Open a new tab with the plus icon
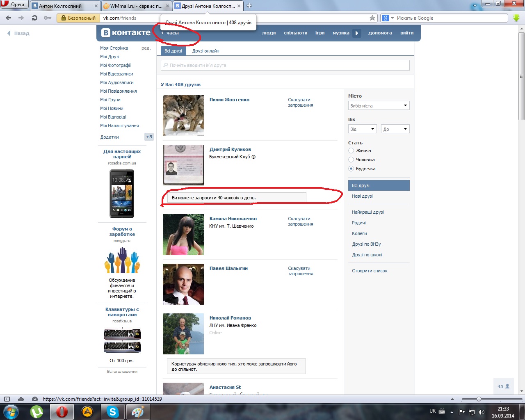 click(249, 6)
